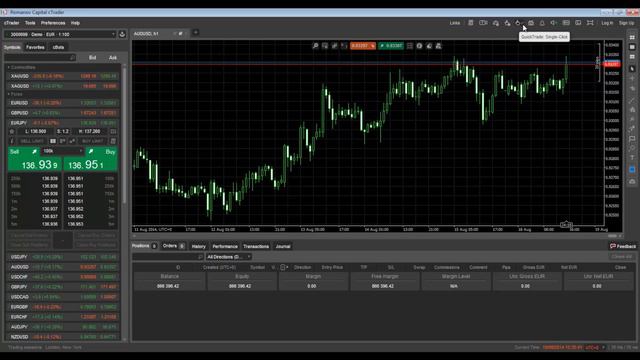
Task: Click the Feedback button
Action: coord(622,246)
